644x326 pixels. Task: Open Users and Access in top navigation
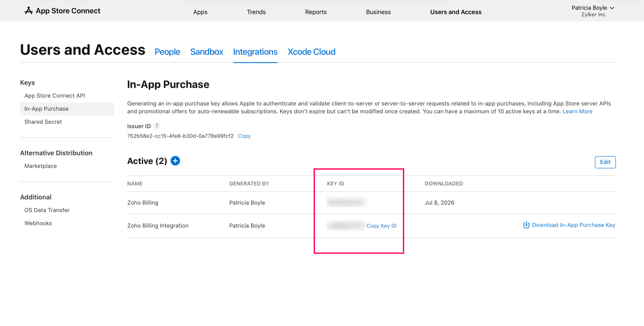click(456, 12)
